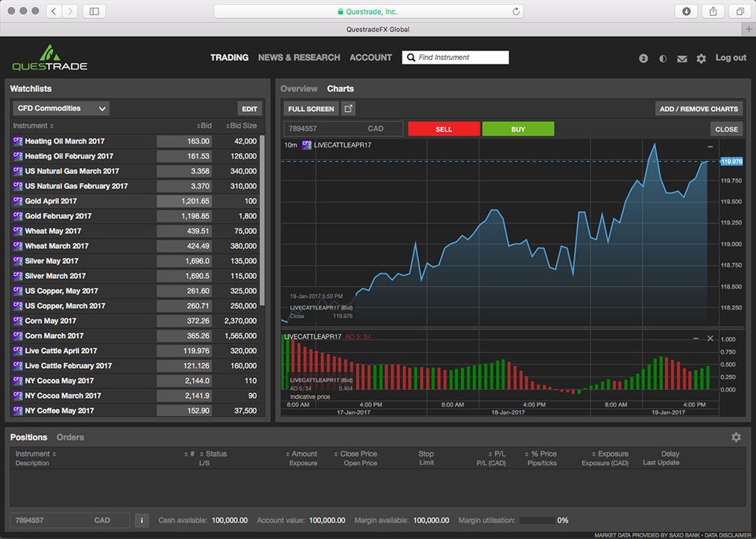
Task: Click CFD icon for Corn May 2017
Action: tap(18, 321)
